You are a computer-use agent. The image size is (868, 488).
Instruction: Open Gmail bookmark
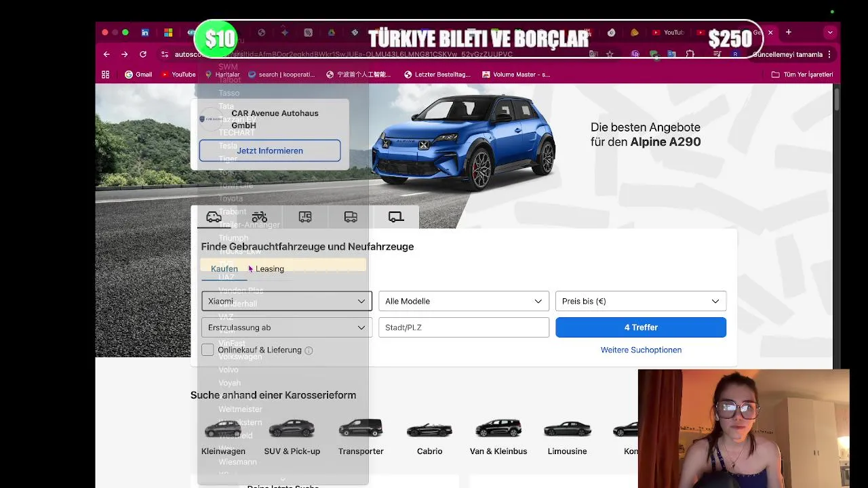point(138,75)
